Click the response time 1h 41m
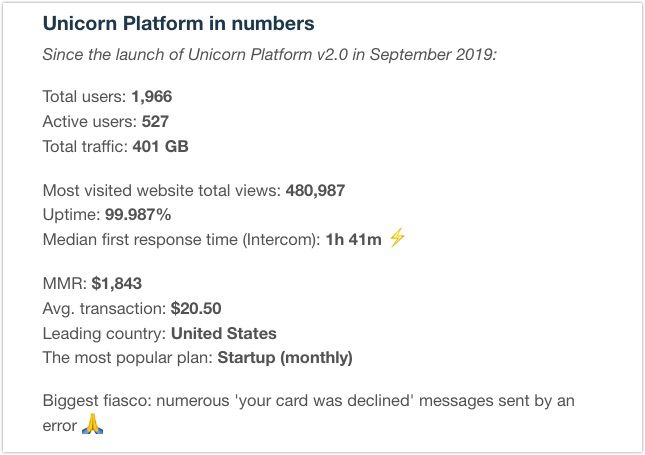 point(354,239)
